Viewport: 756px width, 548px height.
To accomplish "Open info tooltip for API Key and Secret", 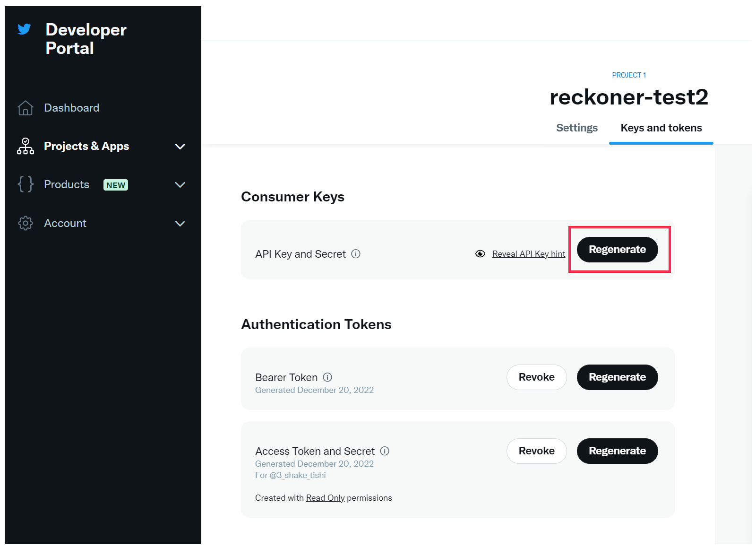I will [356, 254].
